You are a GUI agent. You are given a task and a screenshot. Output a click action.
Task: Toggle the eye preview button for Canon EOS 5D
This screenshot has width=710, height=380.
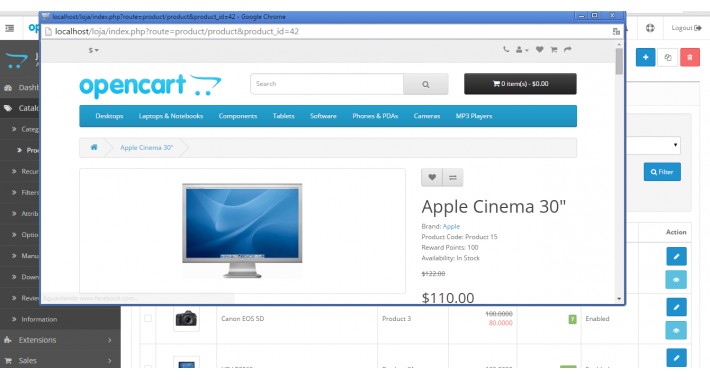[676, 330]
